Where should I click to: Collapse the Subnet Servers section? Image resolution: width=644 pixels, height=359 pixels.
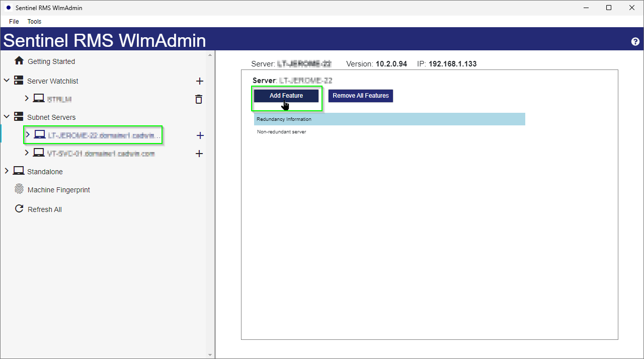tap(7, 117)
